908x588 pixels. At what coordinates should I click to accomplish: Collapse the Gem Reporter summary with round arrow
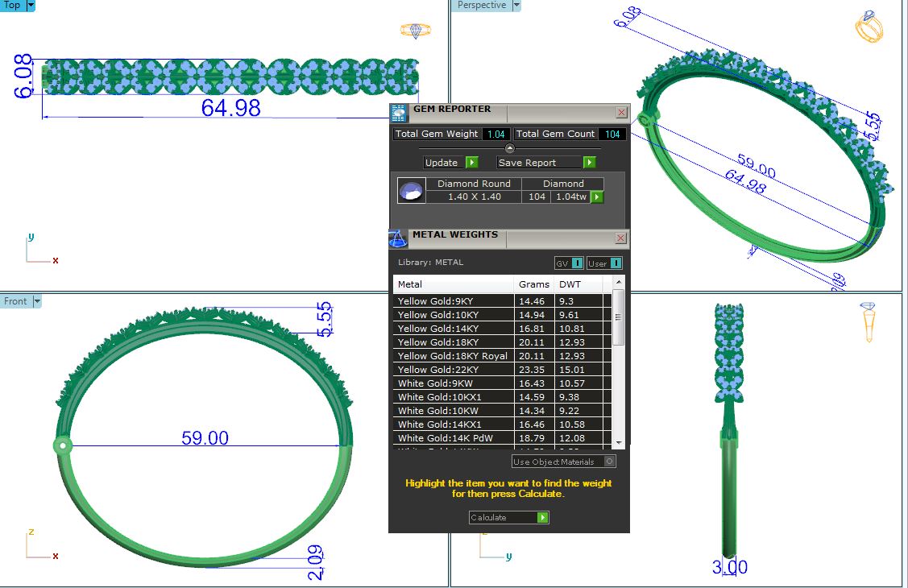tap(509, 148)
